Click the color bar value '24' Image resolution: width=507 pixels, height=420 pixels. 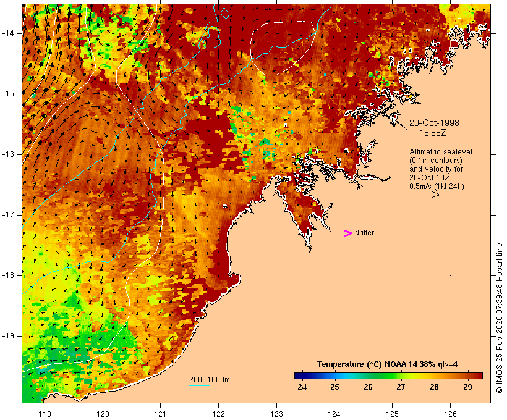click(x=302, y=387)
